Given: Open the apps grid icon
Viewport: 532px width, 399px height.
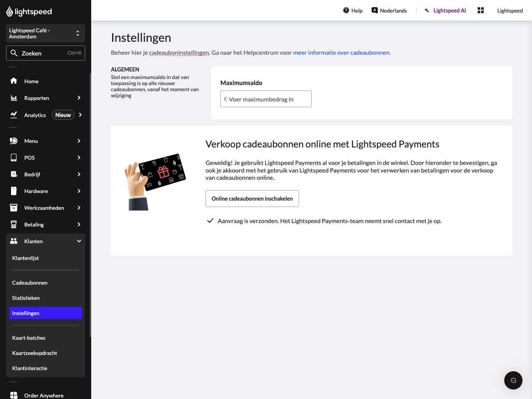Looking at the screenshot, I should pos(481,11).
